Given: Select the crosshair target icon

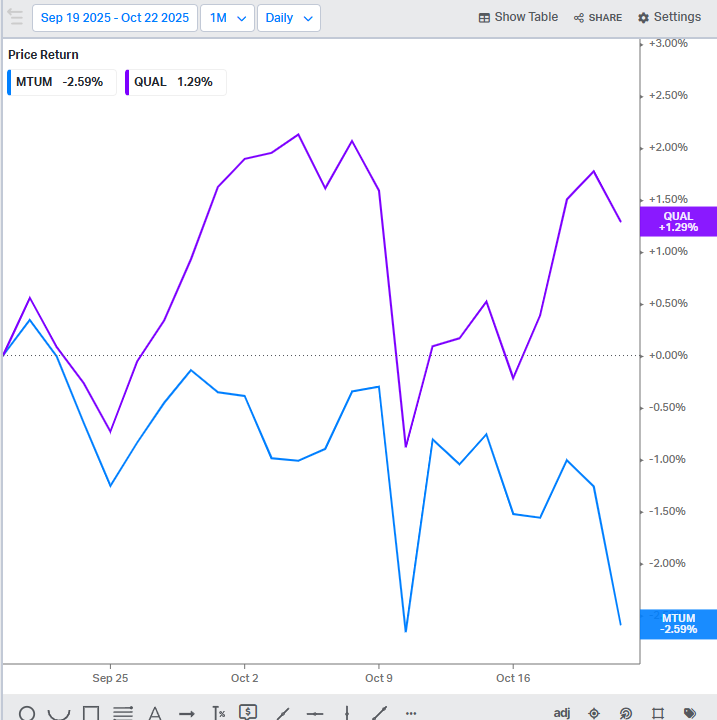Looking at the screenshot, I should [594, 713].
